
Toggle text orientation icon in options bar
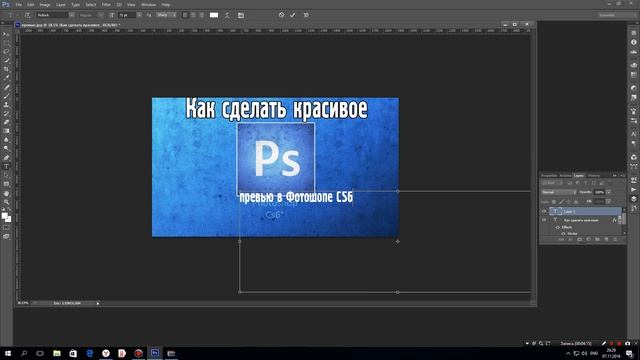pos(27,15)
